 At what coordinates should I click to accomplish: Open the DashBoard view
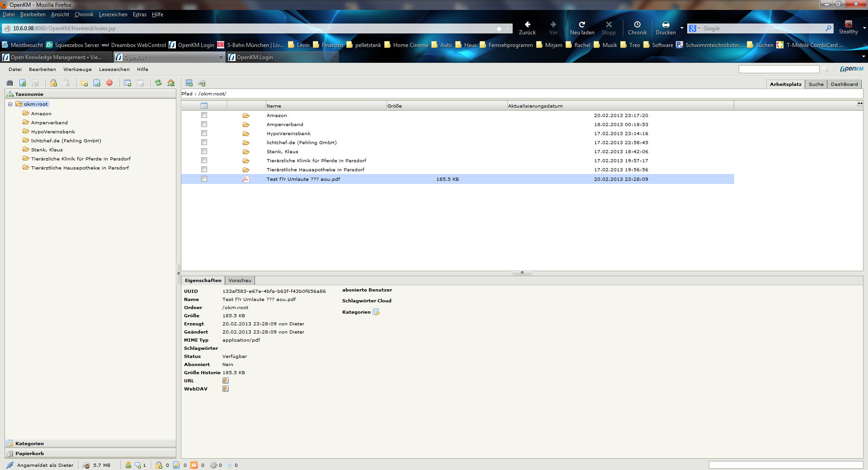(844, 85)
